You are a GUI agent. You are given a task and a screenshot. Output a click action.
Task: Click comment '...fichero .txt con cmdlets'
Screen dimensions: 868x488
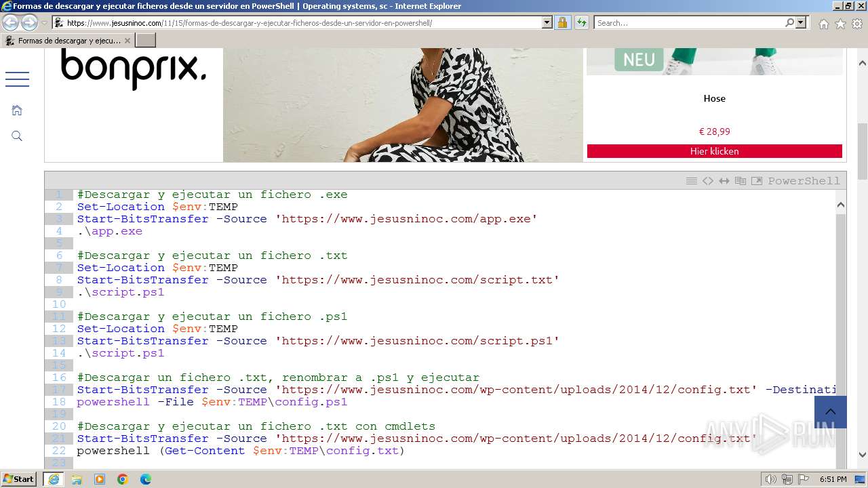[x=256, y=426]
